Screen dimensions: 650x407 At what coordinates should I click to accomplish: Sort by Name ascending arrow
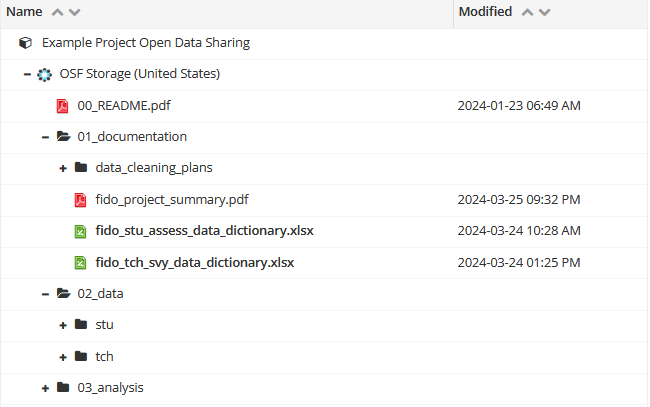coord(57,12)
